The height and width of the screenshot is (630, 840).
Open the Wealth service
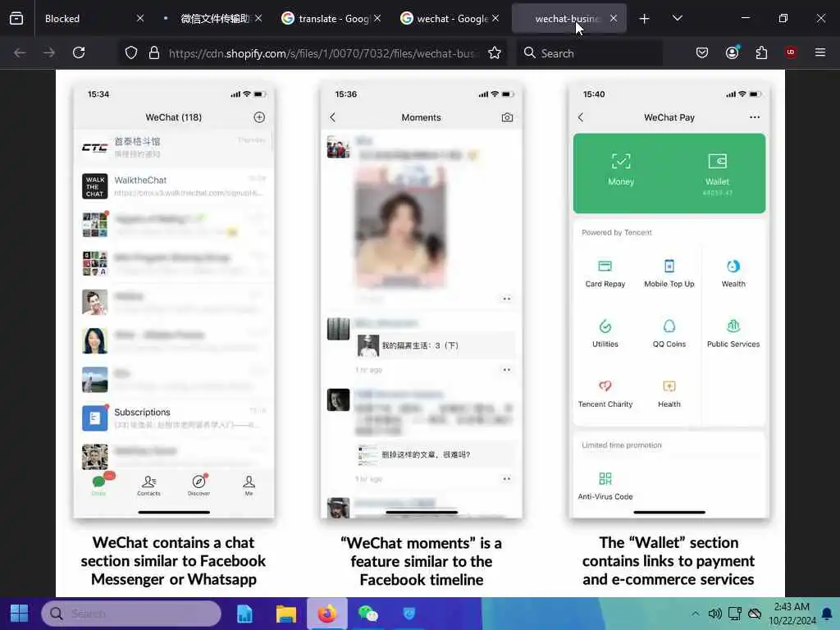[x=733, y=273]
